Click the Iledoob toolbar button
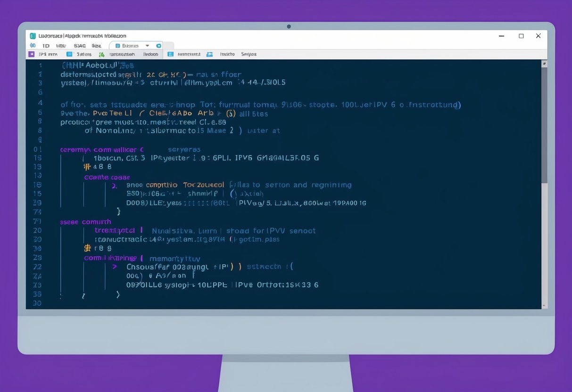 [x=150, y=54]
